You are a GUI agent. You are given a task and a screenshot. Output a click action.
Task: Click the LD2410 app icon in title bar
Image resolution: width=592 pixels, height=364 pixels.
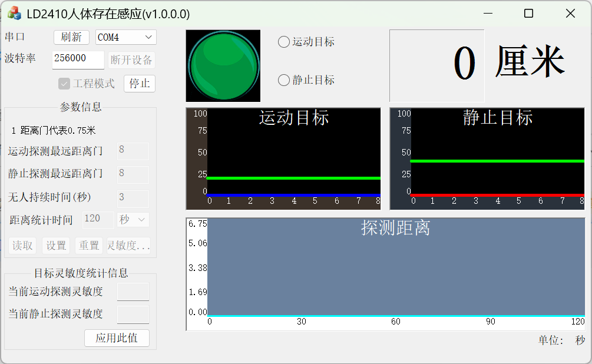pyautogui.click(x=14, y=14)
